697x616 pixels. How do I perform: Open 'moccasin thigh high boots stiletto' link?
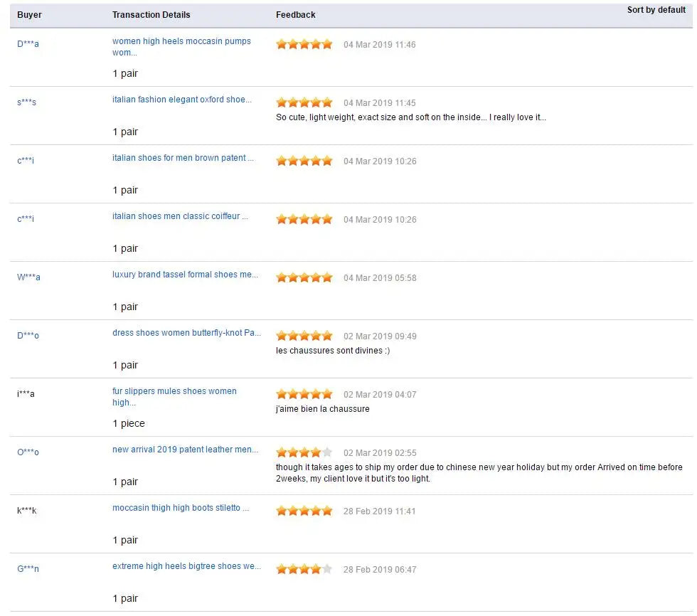pyautogui.click(x=181, y=508)
